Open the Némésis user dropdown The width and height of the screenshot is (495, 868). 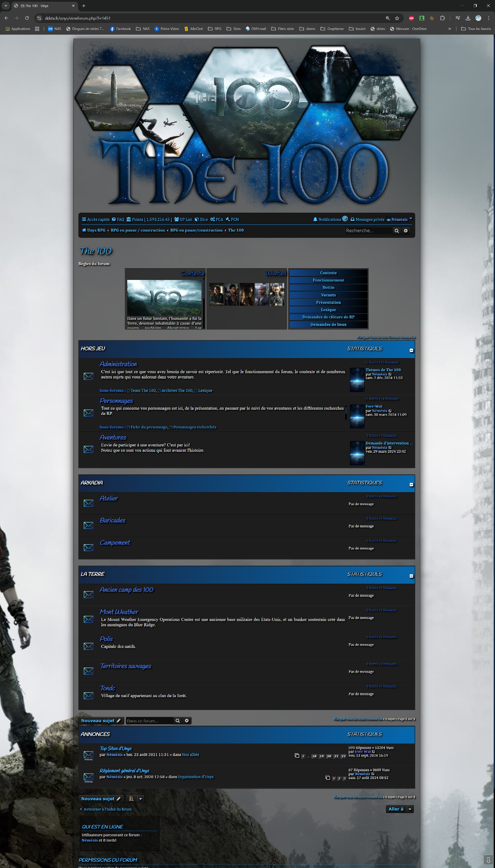click(x=399, y=220)
